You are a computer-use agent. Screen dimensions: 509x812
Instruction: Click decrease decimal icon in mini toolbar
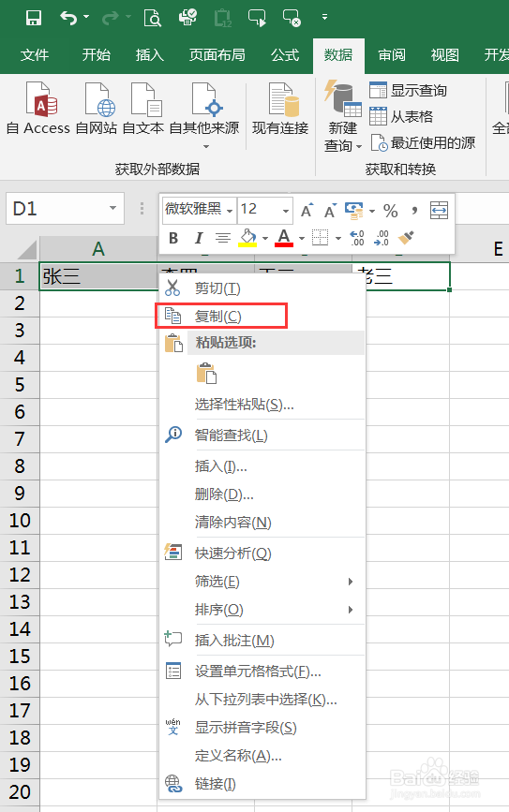[382, 238]
